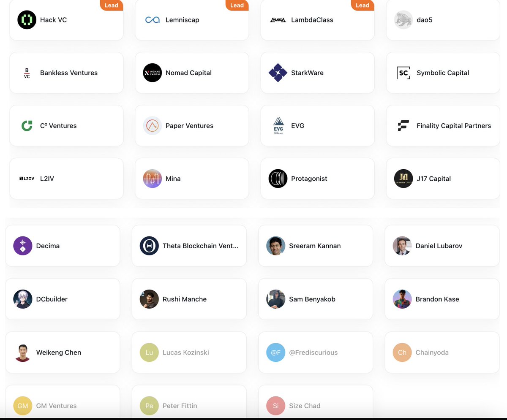Screen dimensions: 507x420
Task: Select the Rushi Manche name text
Action: pyautogui.click(x=185, y=299)
